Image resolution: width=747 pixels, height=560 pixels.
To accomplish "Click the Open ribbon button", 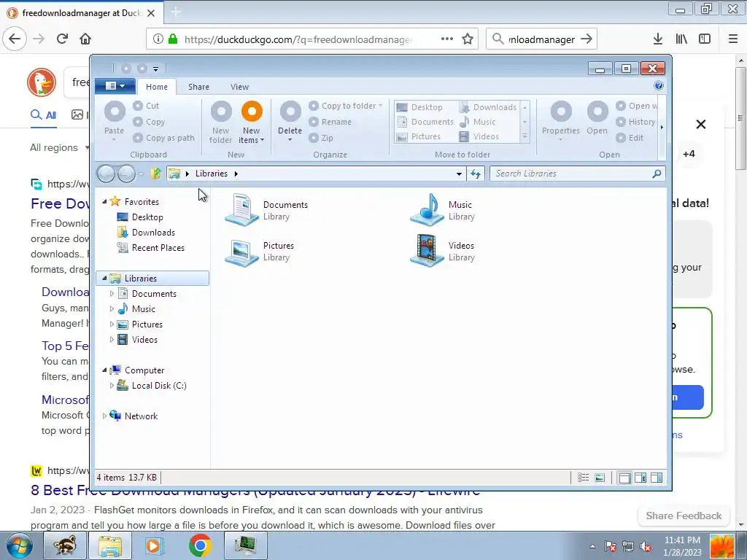I will tap(597, 118).
